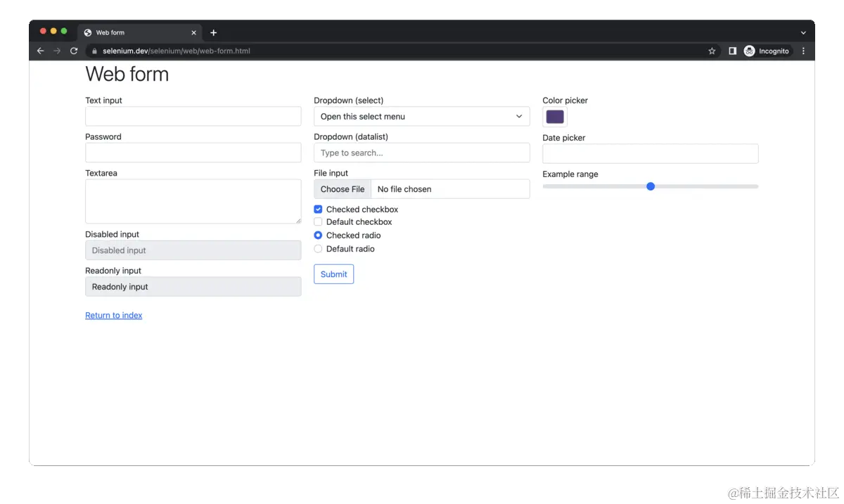Bookmark page with the star icon
The image size is (844, 504).
tap(712, 51)
